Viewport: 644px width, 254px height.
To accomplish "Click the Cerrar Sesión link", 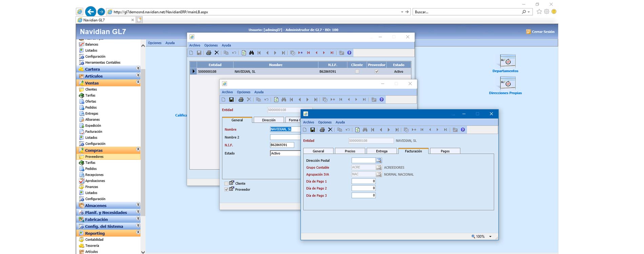I will [543, 31].
